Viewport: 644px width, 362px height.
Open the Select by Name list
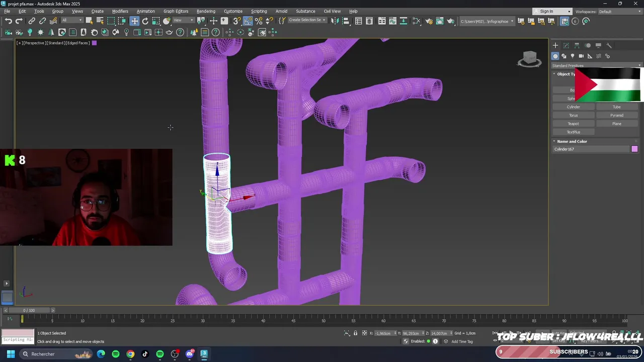pos(100,21)
